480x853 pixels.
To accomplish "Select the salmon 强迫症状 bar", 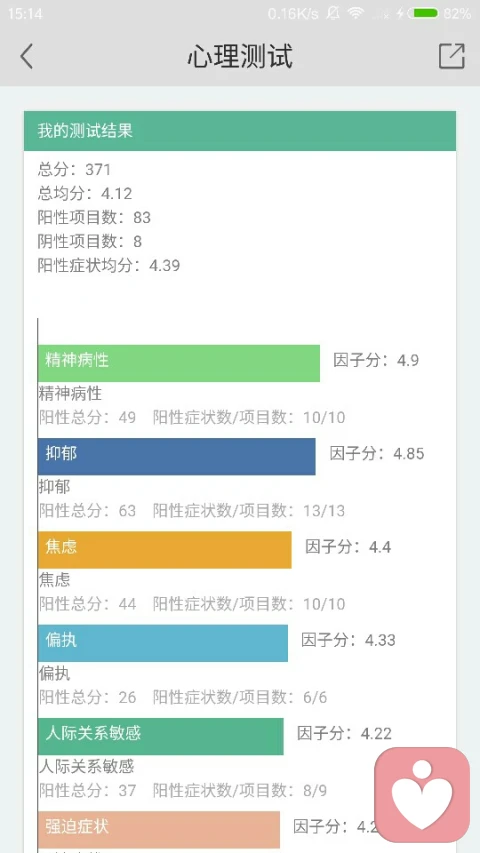I will pos(159,830).
